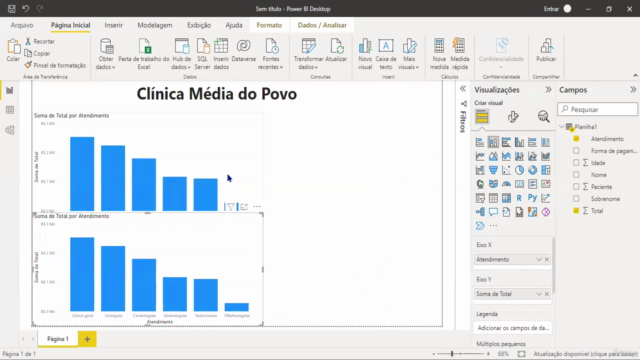Screen dimensions: 640x360
Task: Switch to the Exibição ribbon tab
Action: click(199, 25)
